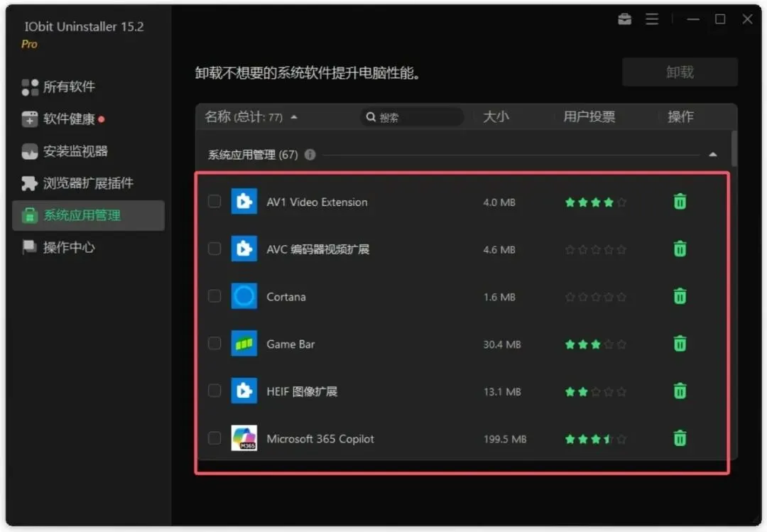Click the info icon beside 系统应用管理 (67)
The height and width of the screenshot is (532, 767).
310,155
